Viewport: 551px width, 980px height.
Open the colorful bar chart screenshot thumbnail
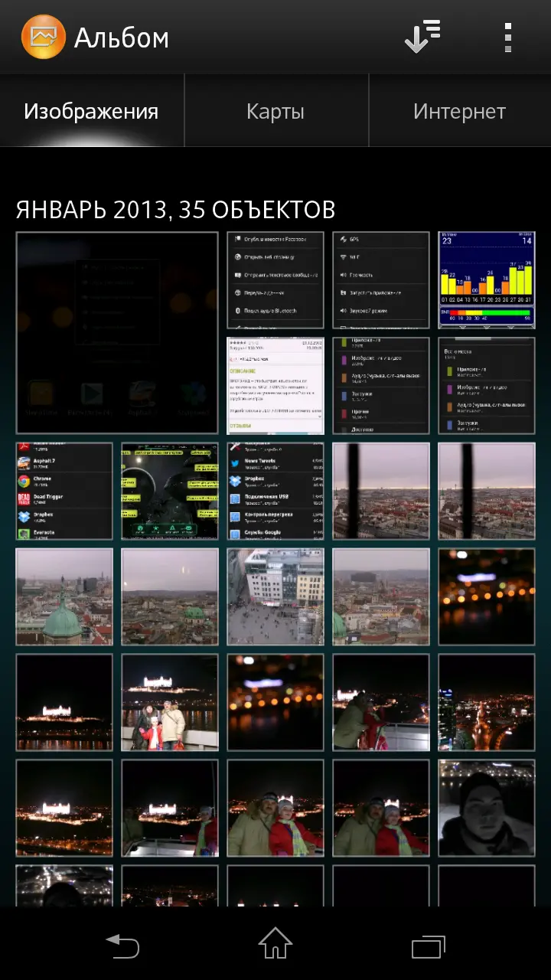click(x=486, y=280)
